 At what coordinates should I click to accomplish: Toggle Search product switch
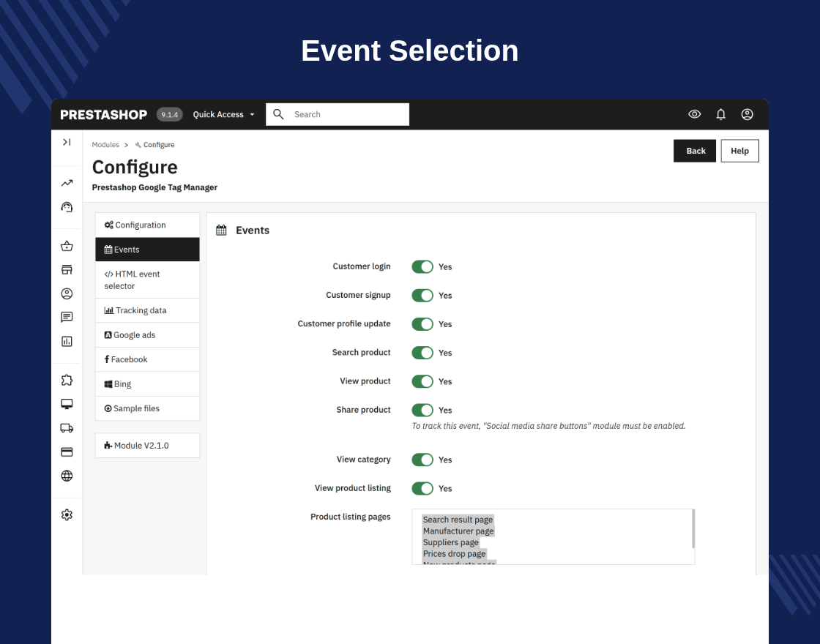tap(422, 353)
